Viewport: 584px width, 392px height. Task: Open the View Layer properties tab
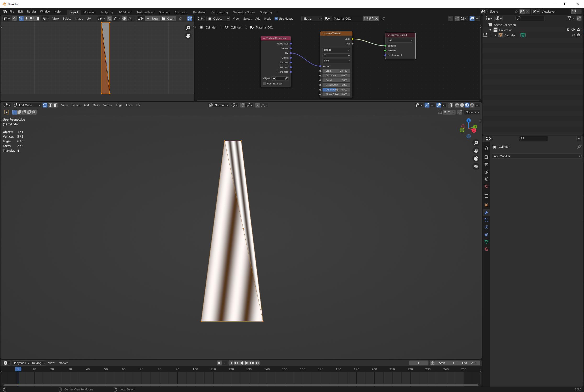486,172
